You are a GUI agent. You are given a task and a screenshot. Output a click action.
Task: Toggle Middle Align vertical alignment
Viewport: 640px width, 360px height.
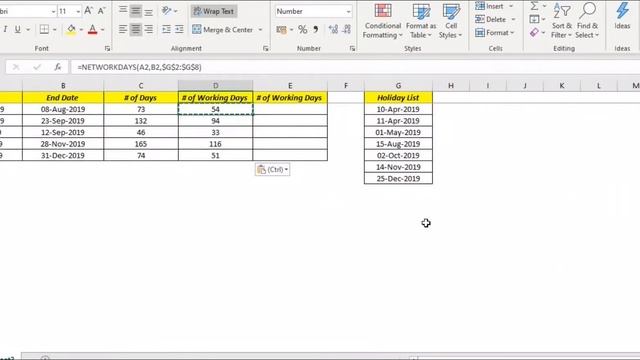[136, 11]
